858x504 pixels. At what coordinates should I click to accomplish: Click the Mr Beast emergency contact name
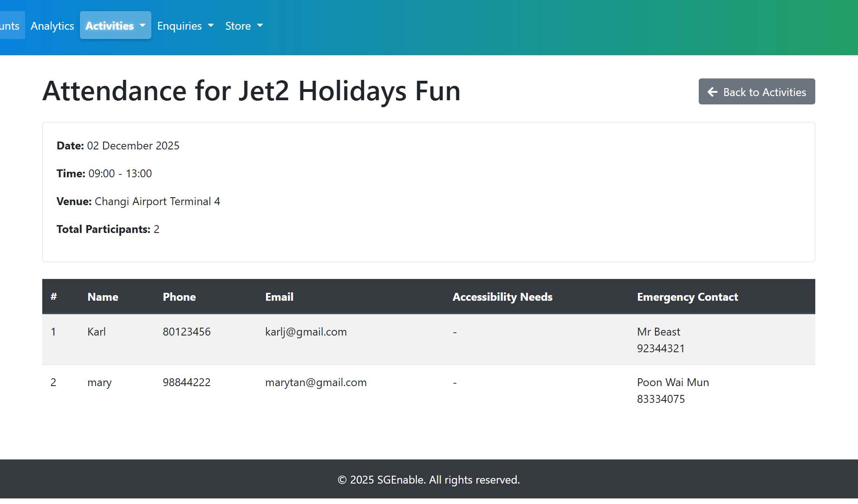[658, 332]
